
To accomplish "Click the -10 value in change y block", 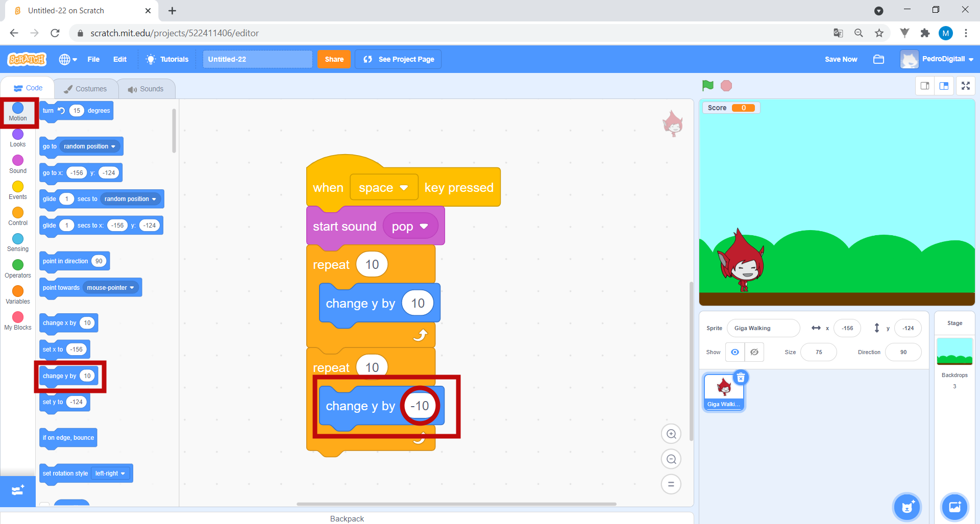I will point(420,406).
